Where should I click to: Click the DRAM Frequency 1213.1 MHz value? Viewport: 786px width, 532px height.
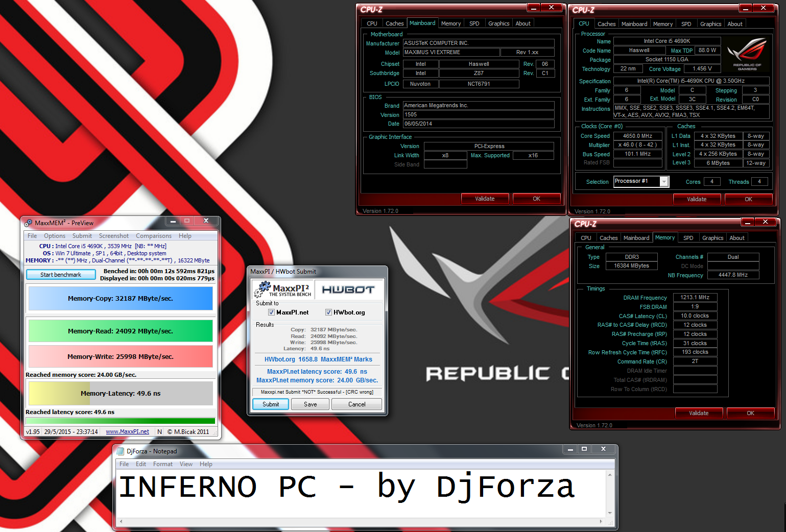tap(695, 297)
